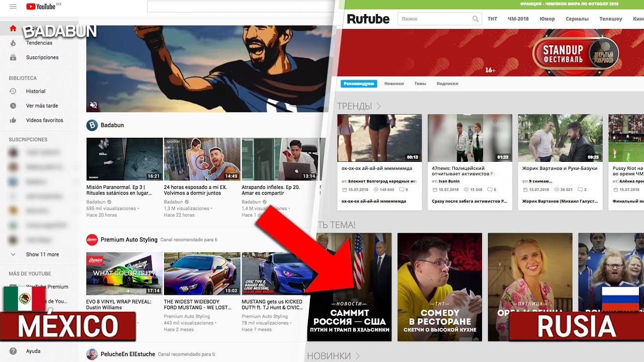Click the Ayuda question mark icon

(x=13, y=351)
